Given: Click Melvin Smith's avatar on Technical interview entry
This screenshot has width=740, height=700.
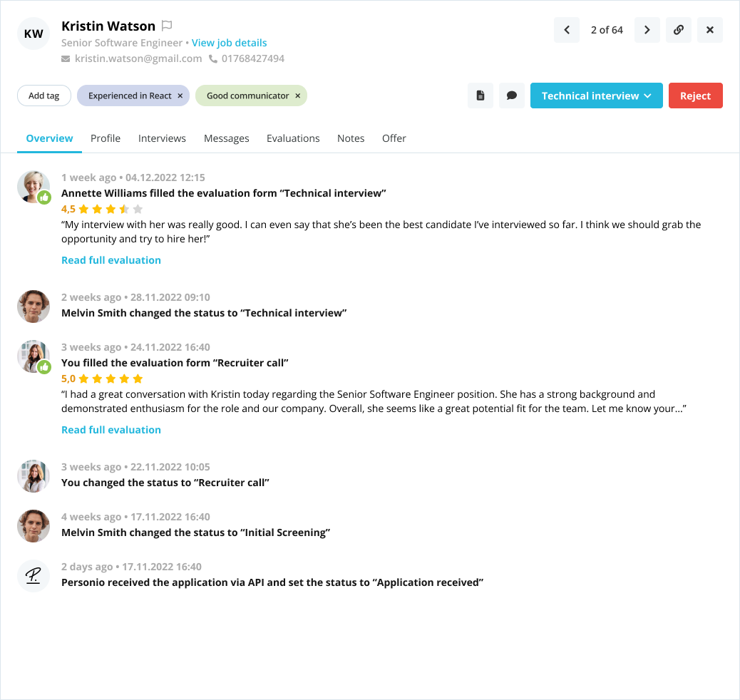Looking at the screenshot, I should click(x=34, y=307).
